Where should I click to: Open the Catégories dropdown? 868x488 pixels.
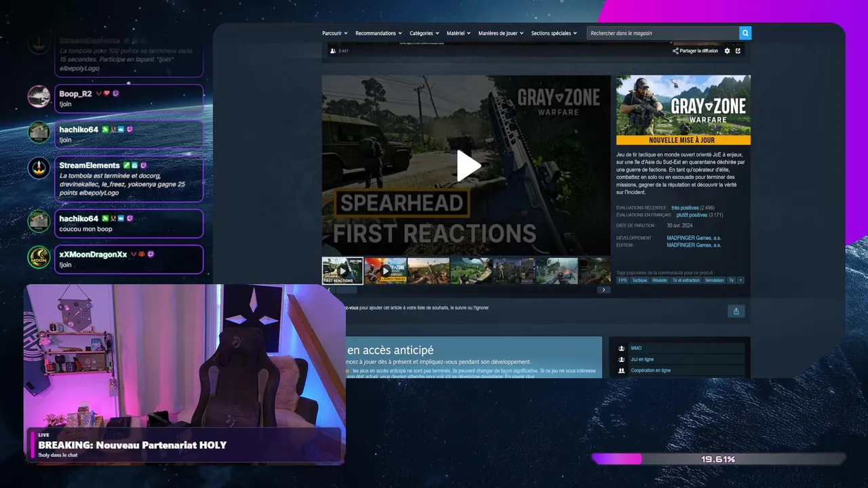[x=425, y=33]
